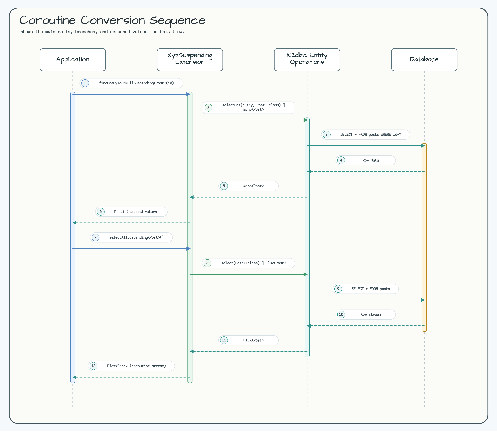
Task: Click step number 12 circle
Action: click(93, 366)
